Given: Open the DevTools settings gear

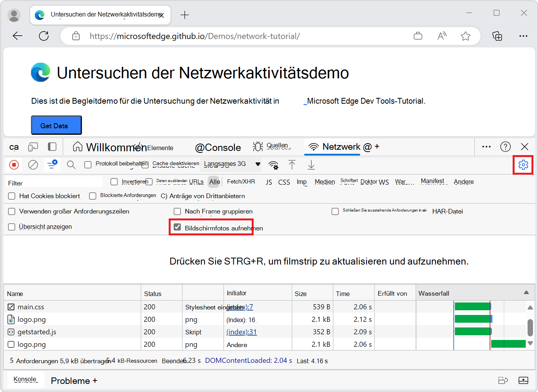Looking at the screenshot, I should click(523, 164).
